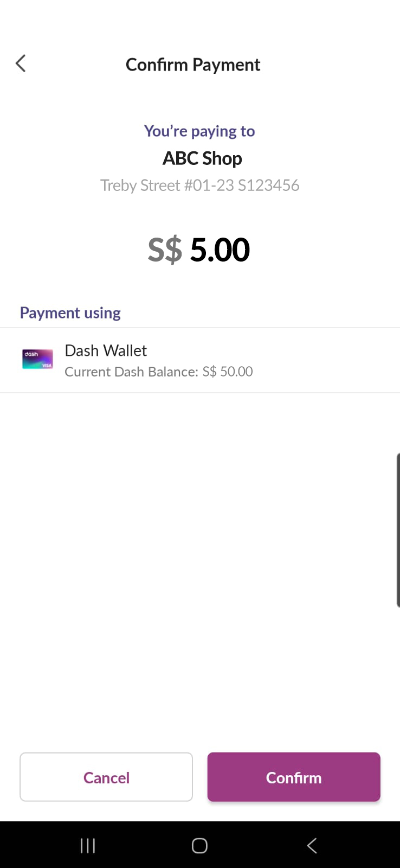Tap the Dash Visa card icon
Viewport: 400px width, 868px height.
point(37,359)
